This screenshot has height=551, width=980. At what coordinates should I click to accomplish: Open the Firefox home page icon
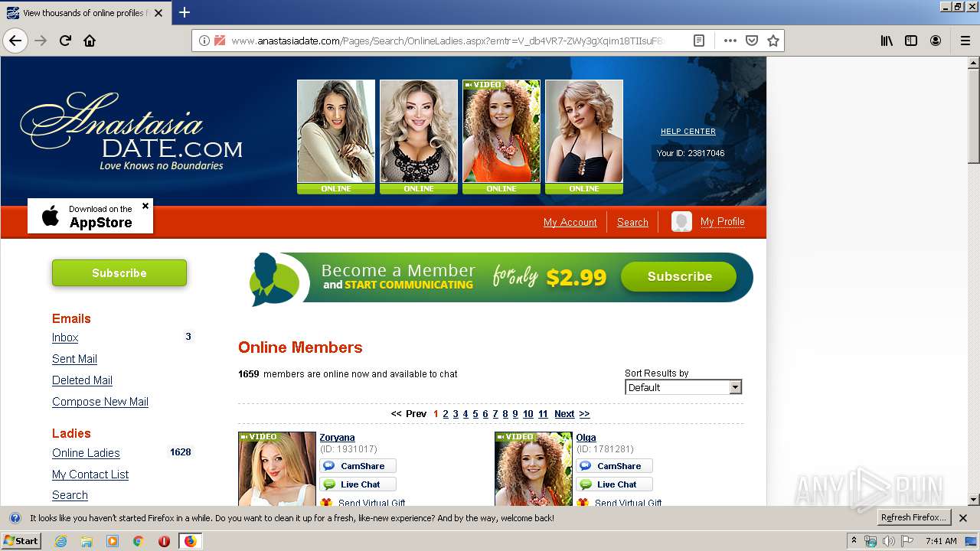(x=90, y=41)
